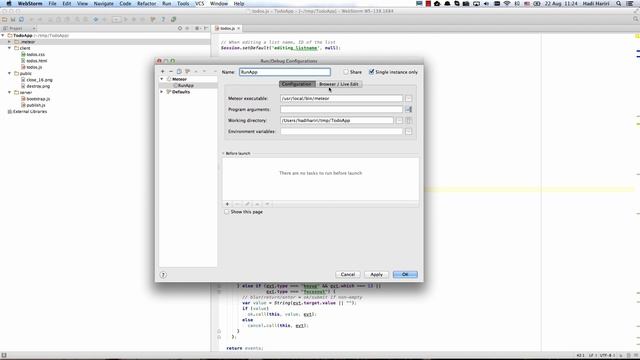
Task: Click Search Everywhere magnifier in toolbar
Action: coord(636,19)
